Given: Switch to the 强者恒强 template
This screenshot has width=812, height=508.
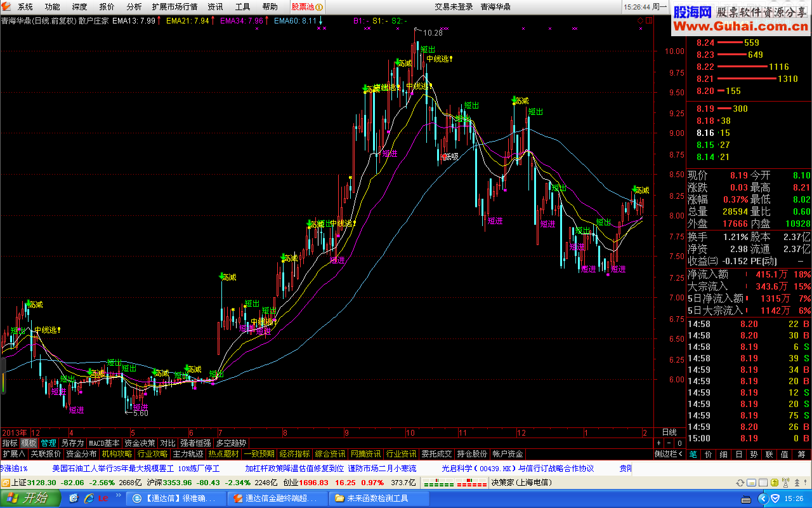Looking at the screenshot, I should click(x=195, y=443).
